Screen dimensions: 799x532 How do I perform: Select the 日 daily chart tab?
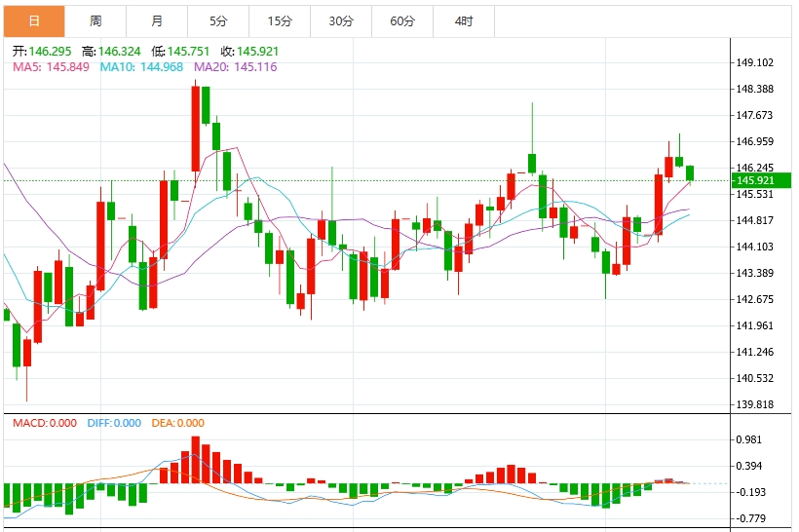click(x=34, y=21)
